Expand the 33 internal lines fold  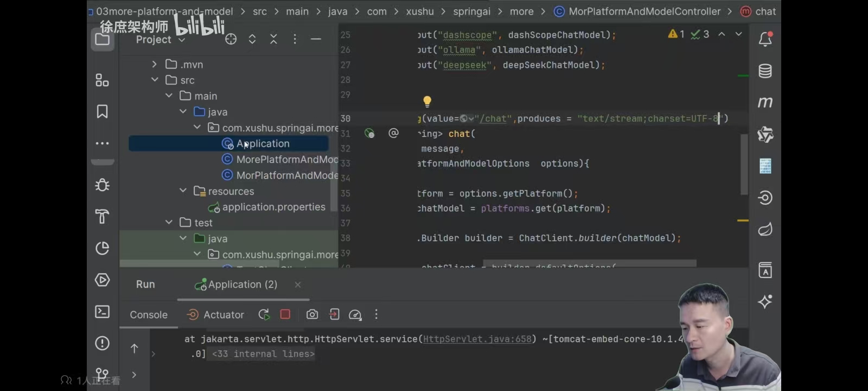pyautogui.click(x=263, y=354)
